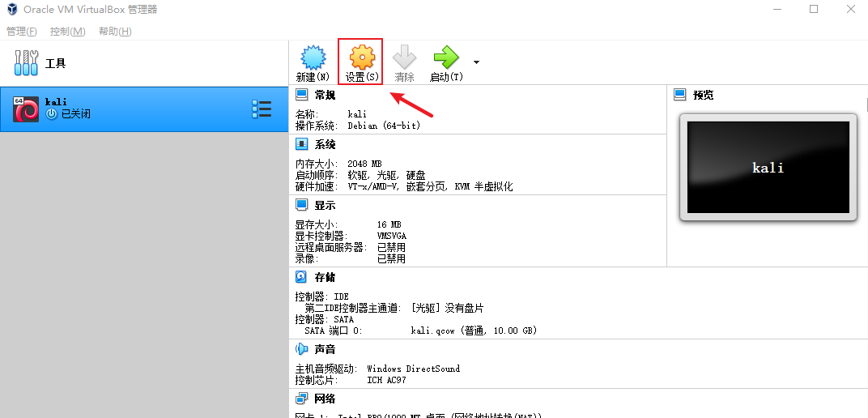868x418 pixels.
Task: Click the 声音 (Audio) section header
Action: coord(325,349)
